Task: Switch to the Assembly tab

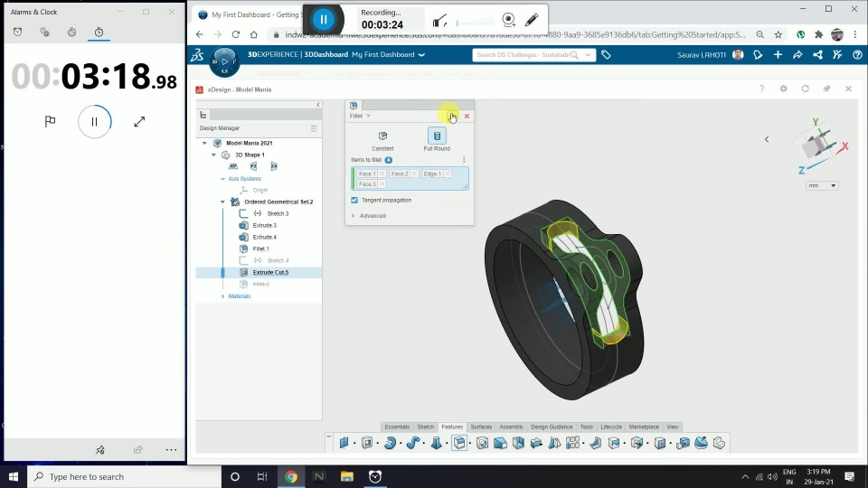Action: pos(511,427)
